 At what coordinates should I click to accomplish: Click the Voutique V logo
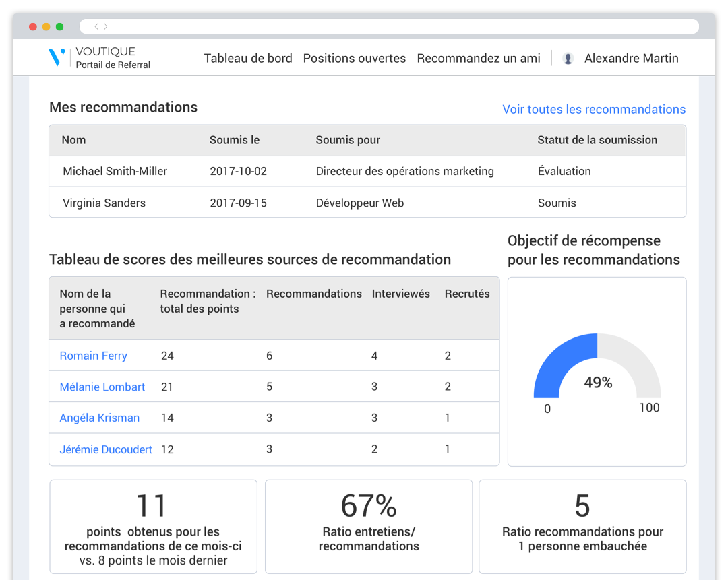57,57
